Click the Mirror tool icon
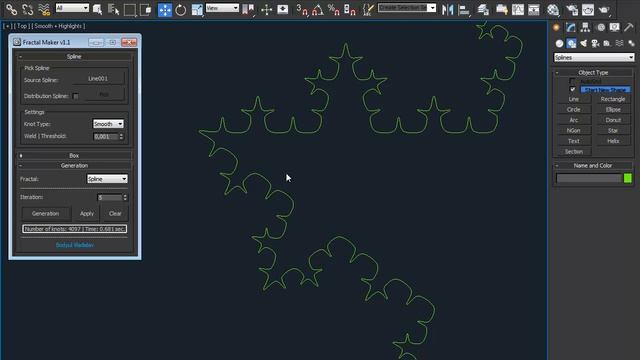Viewport: 640px width, 360px height. 447,9
